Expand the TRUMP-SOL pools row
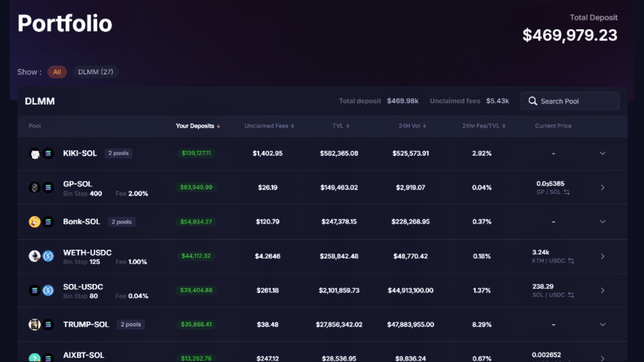Screen dimensions: 644x362 coord(602,324)
